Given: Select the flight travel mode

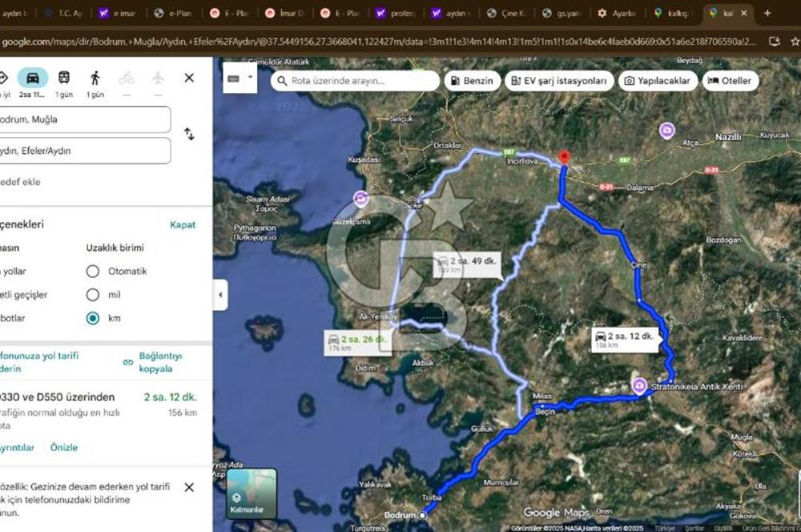Looking at the screenshot, I should [x=158, y=78].
